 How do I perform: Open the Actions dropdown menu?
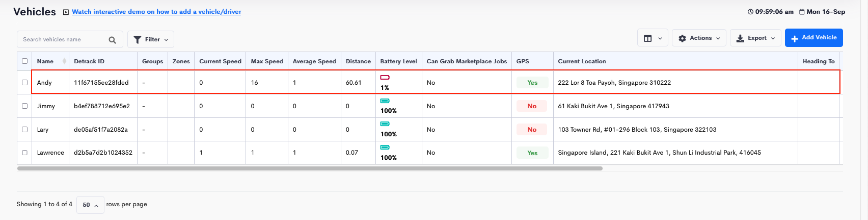699,38
